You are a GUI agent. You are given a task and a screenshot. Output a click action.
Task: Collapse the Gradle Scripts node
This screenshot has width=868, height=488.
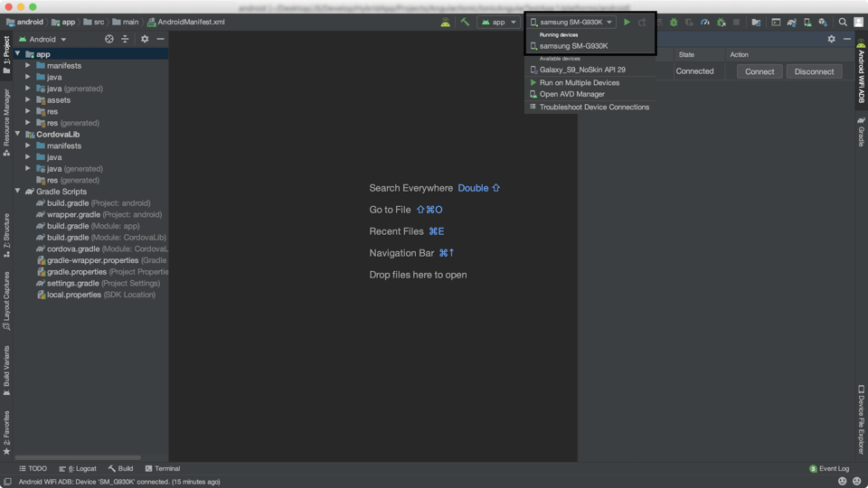click(18, 191)
